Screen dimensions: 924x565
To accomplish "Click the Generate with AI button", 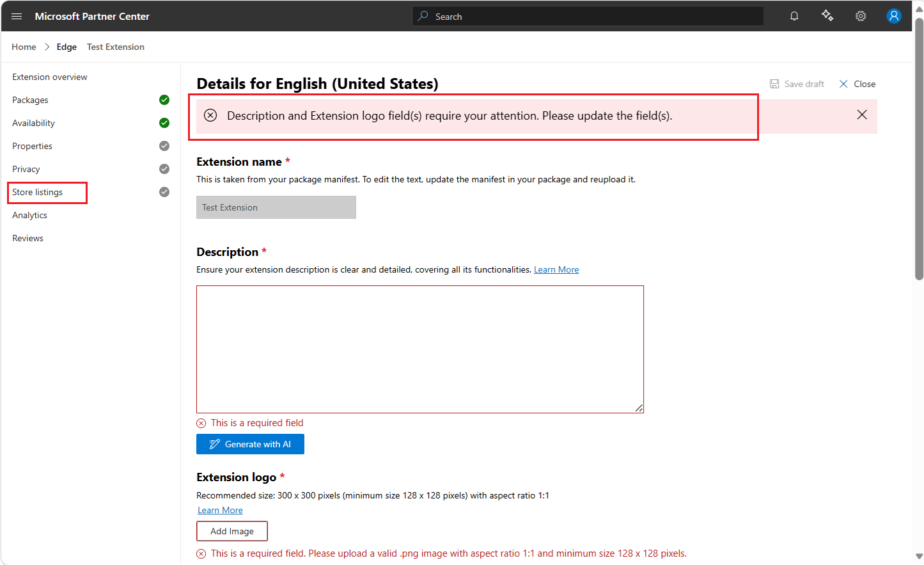I will coord(250,444).
